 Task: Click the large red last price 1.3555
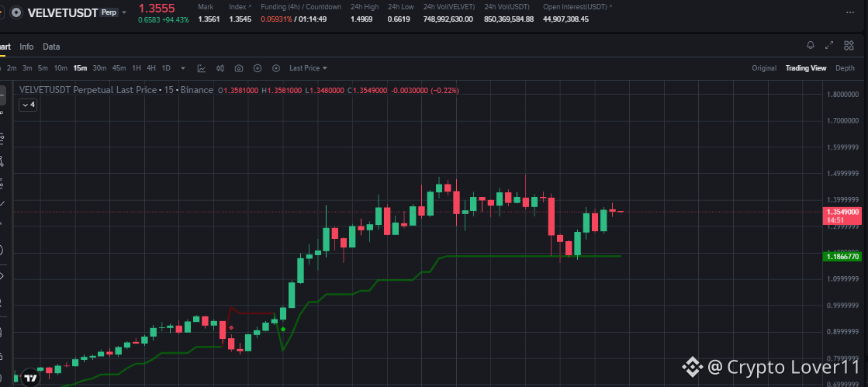pyautogui.click(x=157, y=8)
